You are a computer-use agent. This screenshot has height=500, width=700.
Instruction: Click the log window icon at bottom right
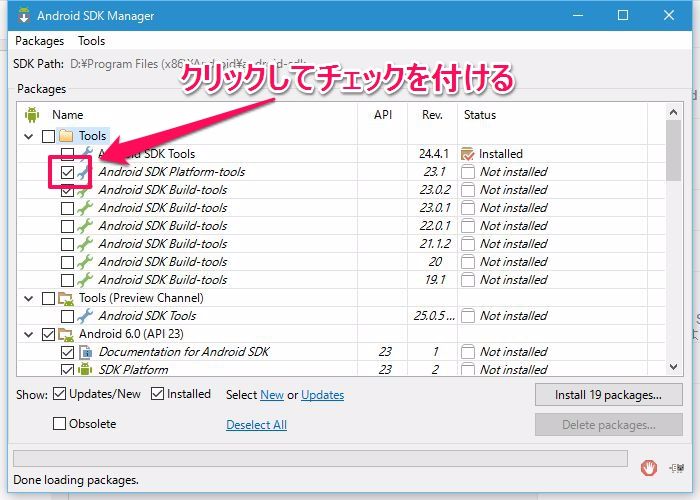click(x=677, y=468)
